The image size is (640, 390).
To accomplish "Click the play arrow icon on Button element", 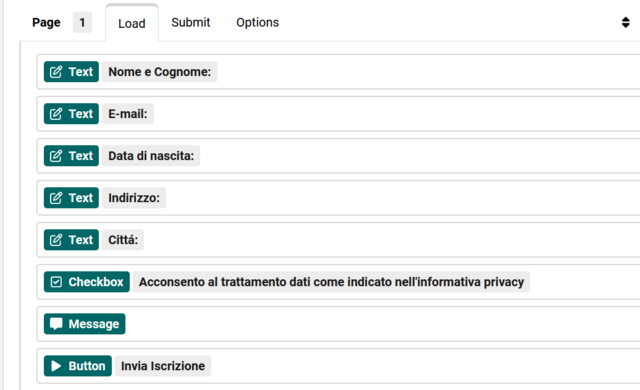I will pyautogui.click(x=56, y=366).
